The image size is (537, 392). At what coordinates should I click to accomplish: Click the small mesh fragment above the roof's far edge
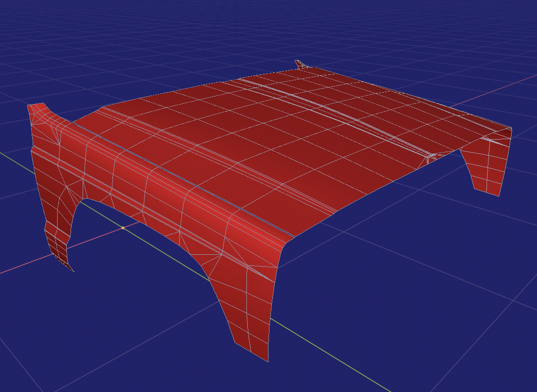[302, 64]
